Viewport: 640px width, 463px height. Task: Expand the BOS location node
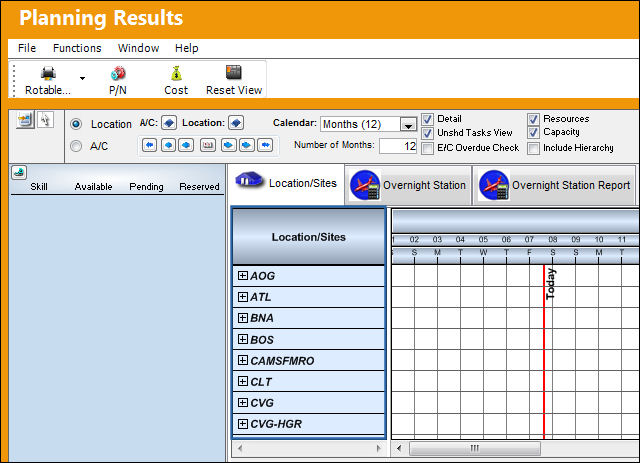coord(243,339)
